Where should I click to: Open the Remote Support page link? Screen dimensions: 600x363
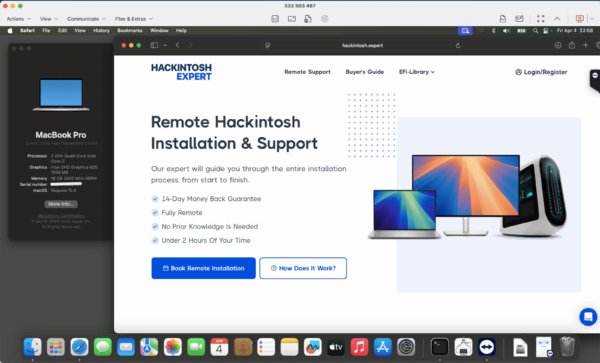[307, 72]
